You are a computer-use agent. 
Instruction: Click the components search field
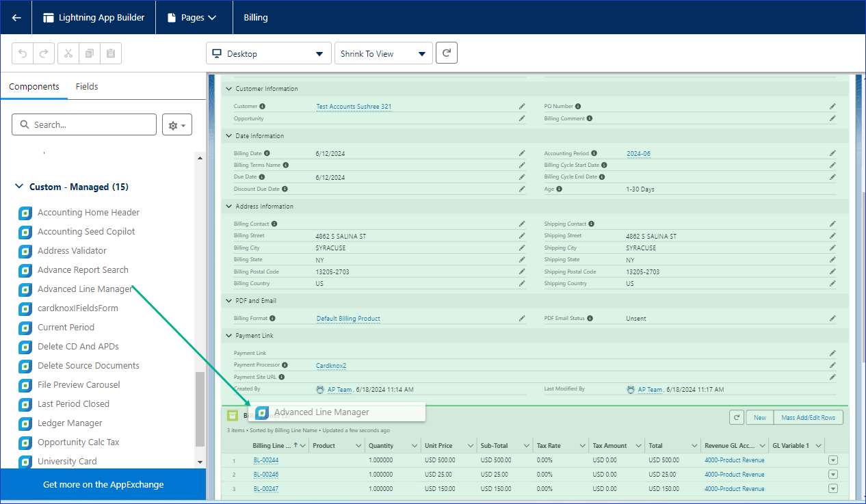(84, 124)
